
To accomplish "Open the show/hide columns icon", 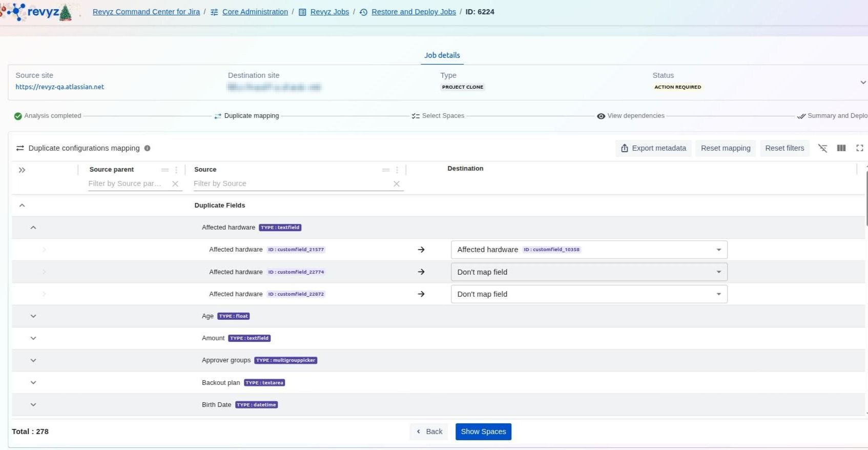I will [841, 148].
